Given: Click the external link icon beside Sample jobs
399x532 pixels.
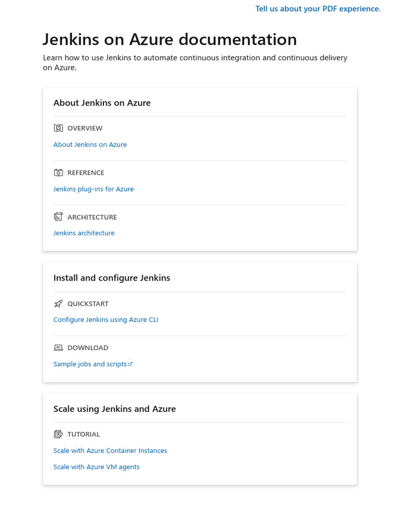Looking at the screenshot, I should coord(130,364).
